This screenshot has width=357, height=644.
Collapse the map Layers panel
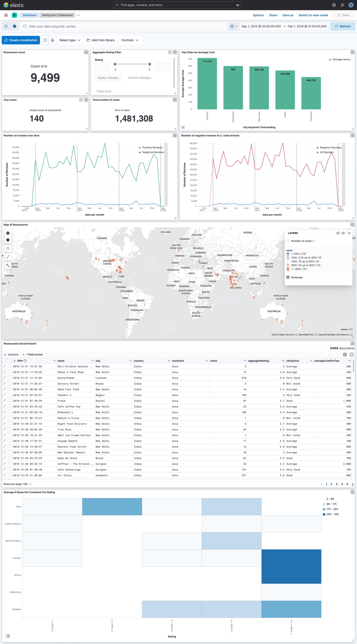pos(349,233)
